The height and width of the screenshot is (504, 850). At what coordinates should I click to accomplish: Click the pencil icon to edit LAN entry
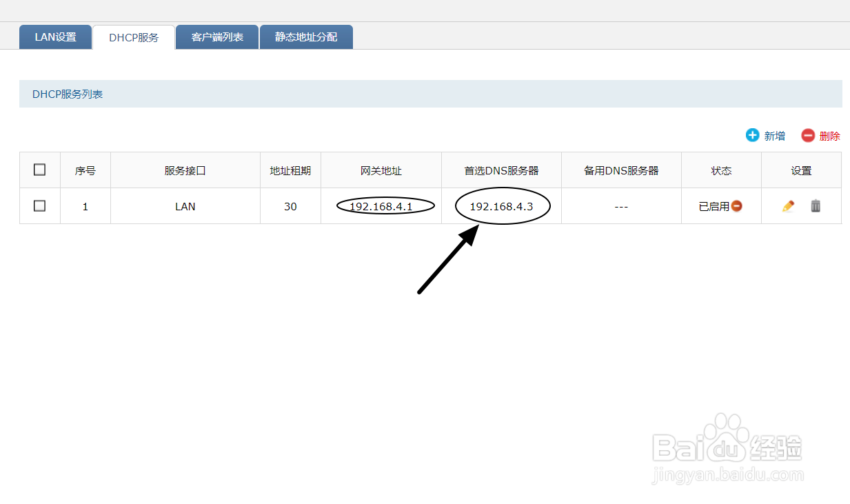788,205
